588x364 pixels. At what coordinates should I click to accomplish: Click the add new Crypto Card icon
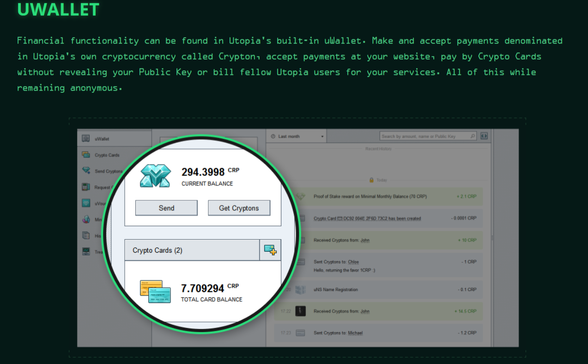pos(270,250)
